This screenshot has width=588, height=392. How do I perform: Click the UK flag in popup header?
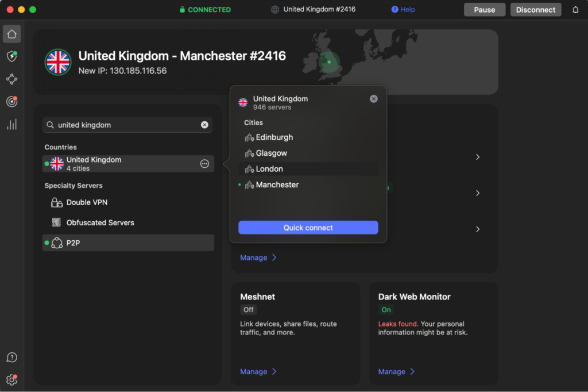(x=243, y=102)
